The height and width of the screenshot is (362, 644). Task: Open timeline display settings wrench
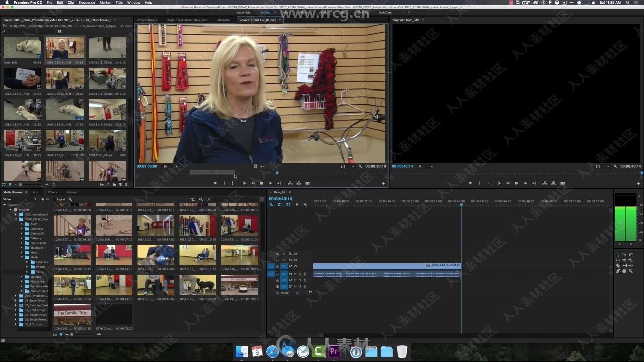[305, 204]
